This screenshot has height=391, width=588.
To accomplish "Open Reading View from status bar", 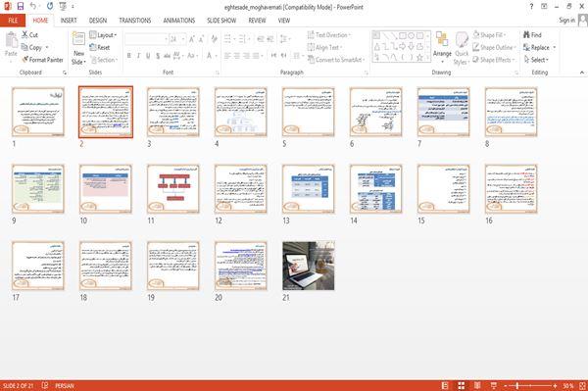I will click(477, 385).
